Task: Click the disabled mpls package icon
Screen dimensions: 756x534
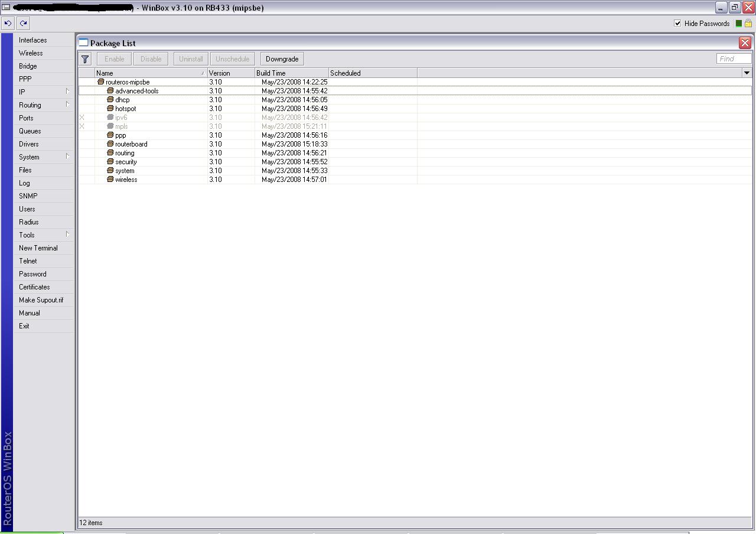Action: click(x=110, y=126)
